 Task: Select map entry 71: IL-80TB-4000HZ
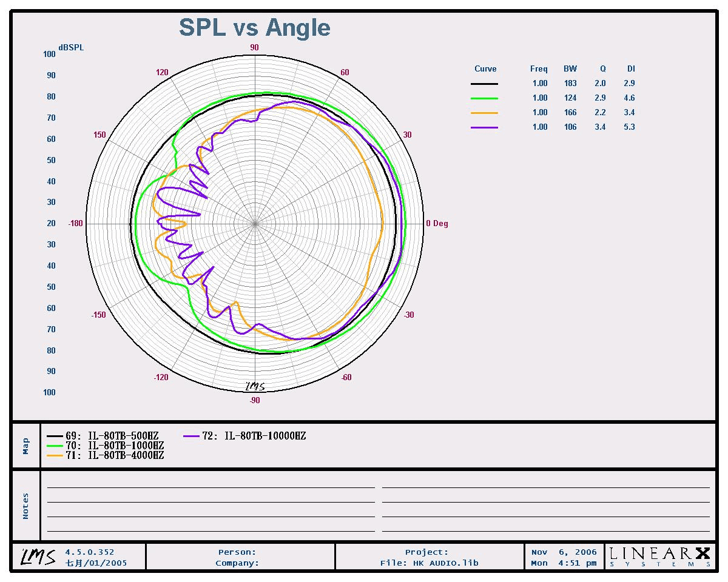pos(106,455)
